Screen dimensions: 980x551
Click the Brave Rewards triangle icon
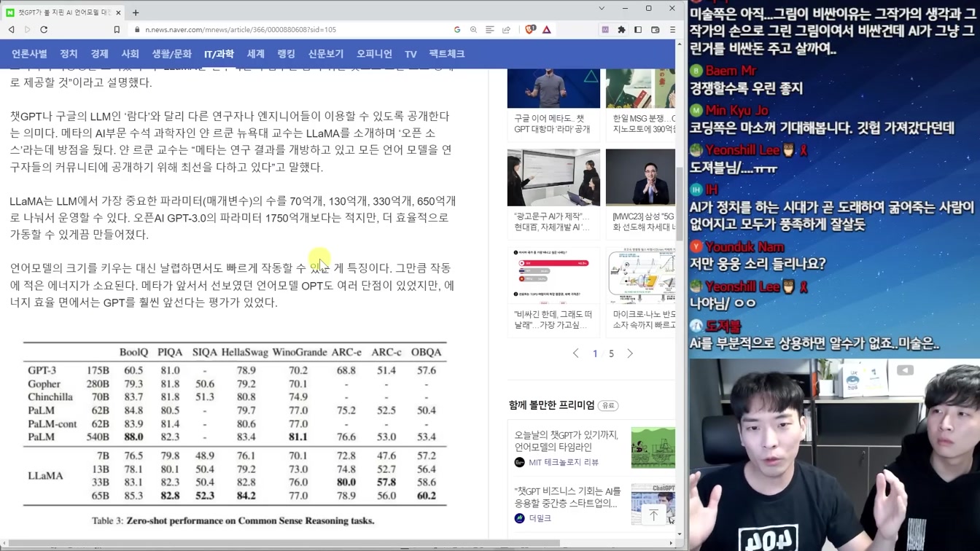point(546,30)
